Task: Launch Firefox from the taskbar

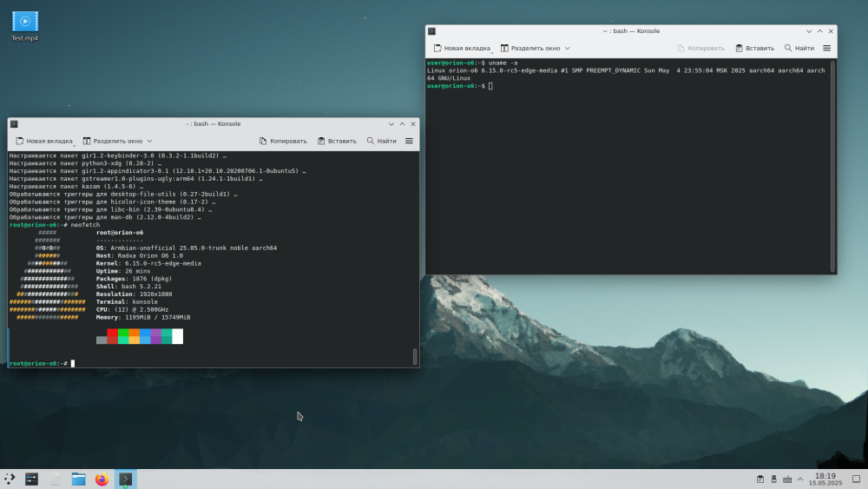Action: point(102,479)
